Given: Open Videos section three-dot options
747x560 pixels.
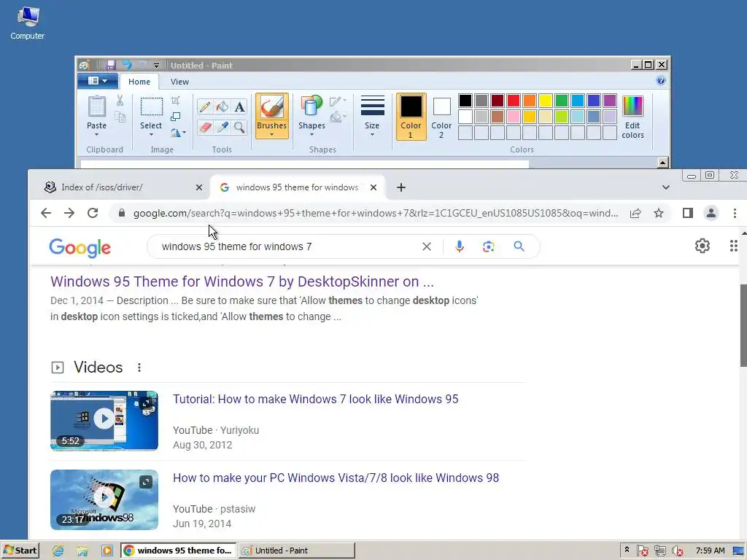Looking at the screenshot, I should pos(139,367).
